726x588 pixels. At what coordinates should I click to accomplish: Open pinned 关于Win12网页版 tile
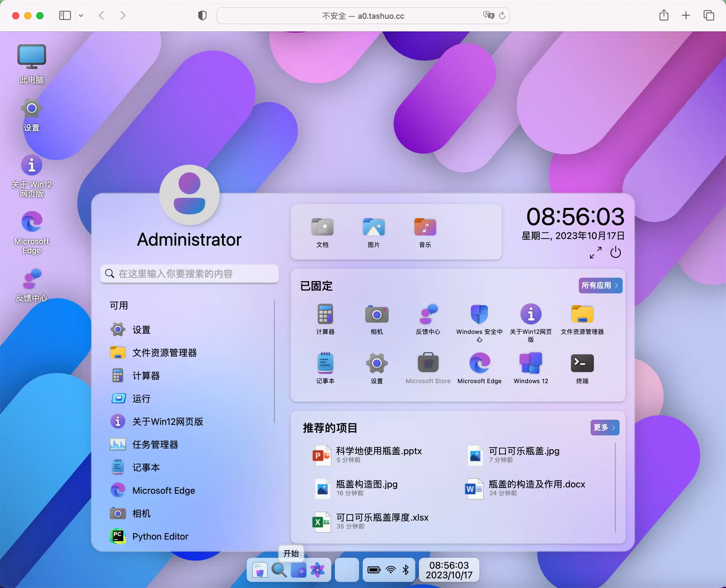pos(531,323)
